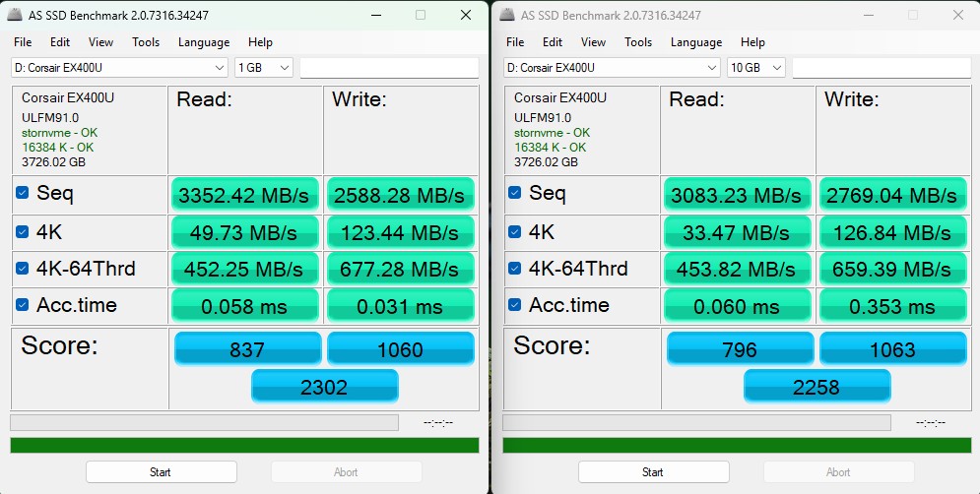Click empty text field beside 1 GB dropdown
Screen dimensions: 980x494
coord(389,68)
